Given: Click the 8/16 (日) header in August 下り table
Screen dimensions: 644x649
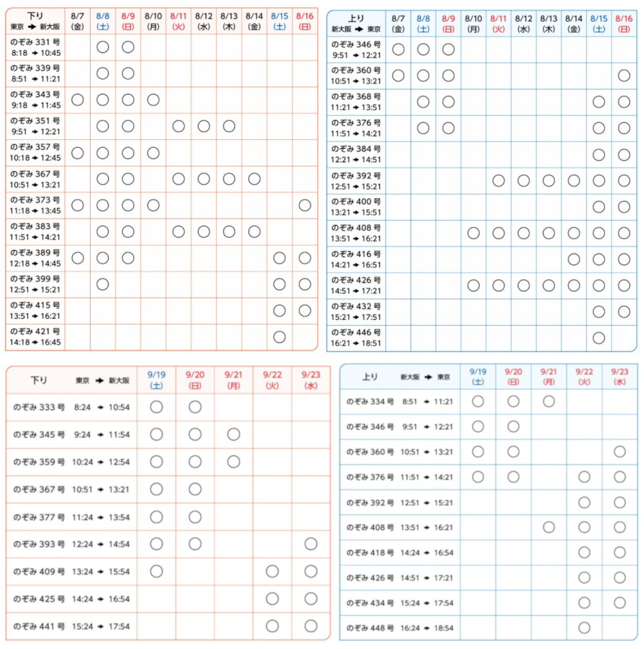Looking at the screenshot, I should point(305,21).
